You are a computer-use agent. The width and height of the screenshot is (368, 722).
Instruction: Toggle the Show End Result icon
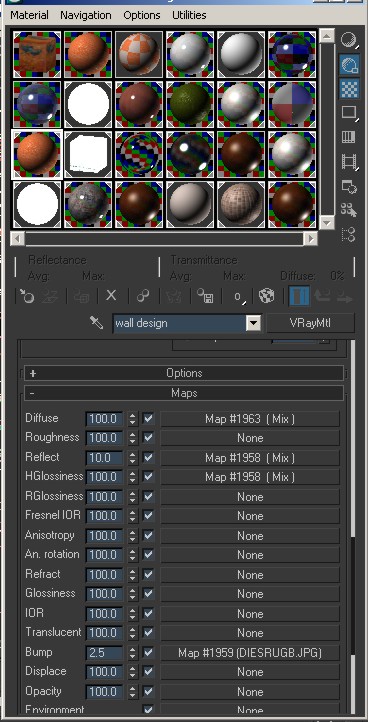(299, 296)
